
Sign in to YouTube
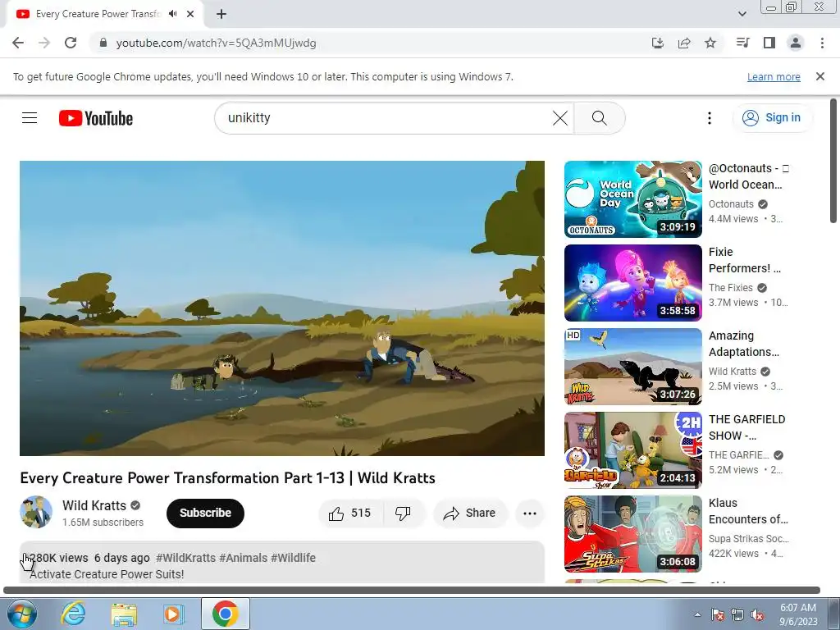(772, 118)
